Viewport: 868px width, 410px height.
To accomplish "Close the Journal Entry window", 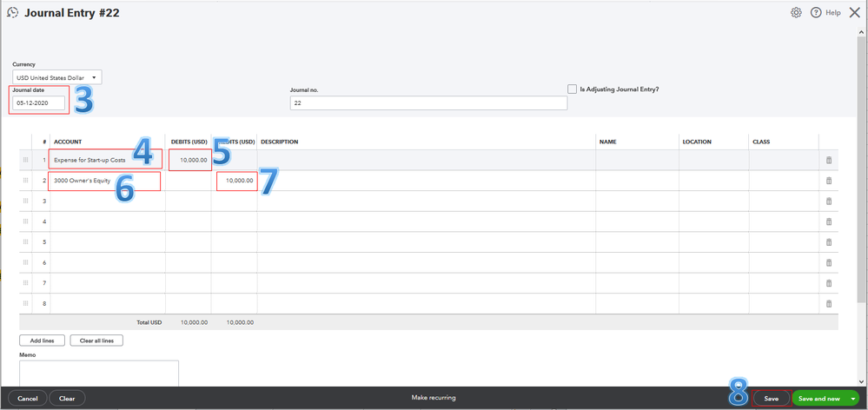I will 855,12.
